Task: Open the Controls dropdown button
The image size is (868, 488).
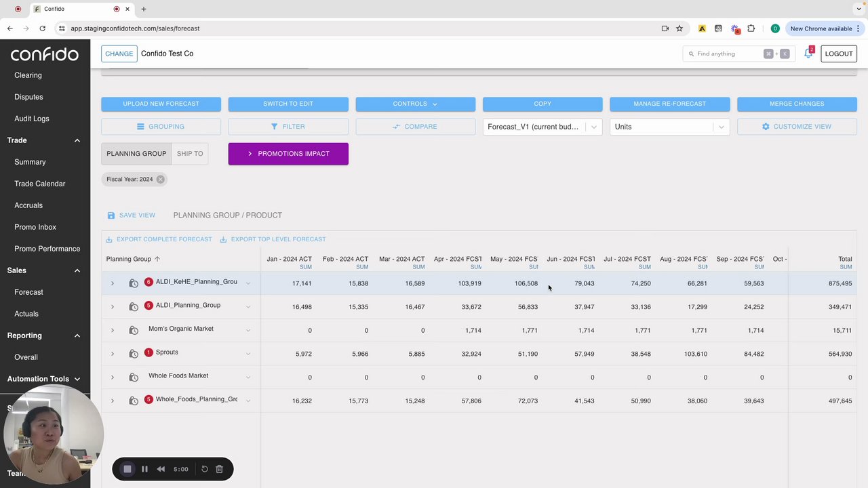Action: coord(415,104)
